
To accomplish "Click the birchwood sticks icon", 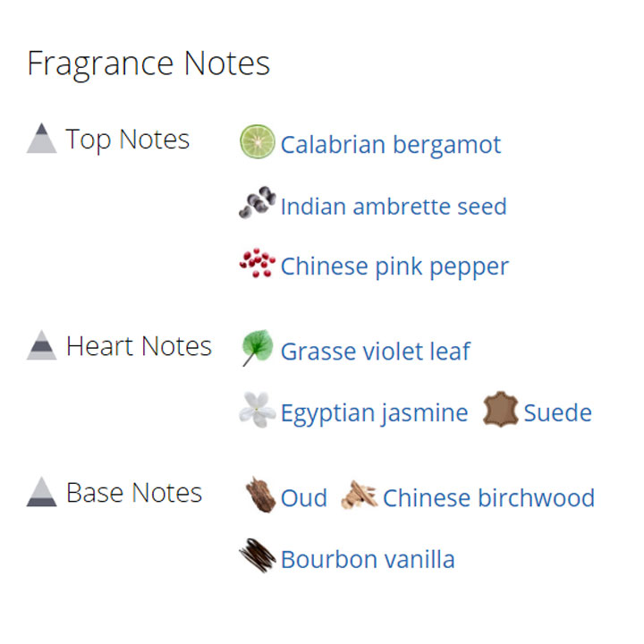I will point(360,495).
